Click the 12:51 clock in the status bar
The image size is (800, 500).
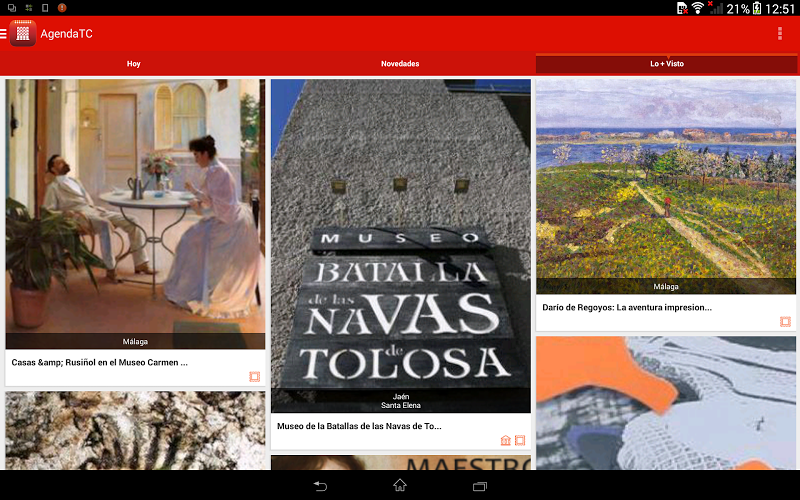(780, 8)
